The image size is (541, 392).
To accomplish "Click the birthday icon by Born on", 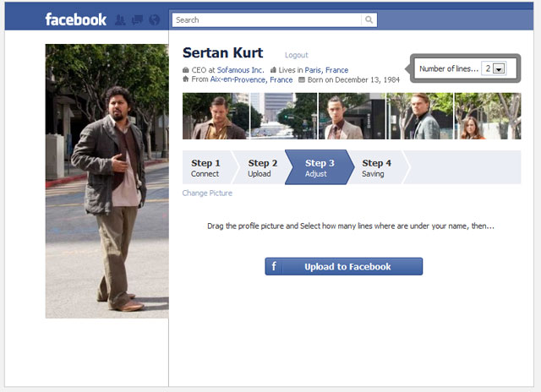I will click(302, 79).
